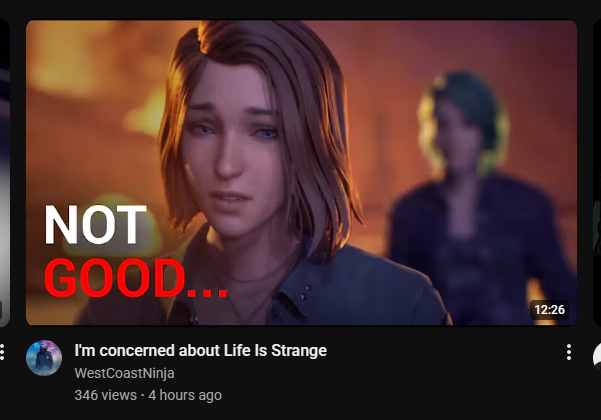Click the 346 views text
Screen dimensions: 601x420
(x=105, y=395)
